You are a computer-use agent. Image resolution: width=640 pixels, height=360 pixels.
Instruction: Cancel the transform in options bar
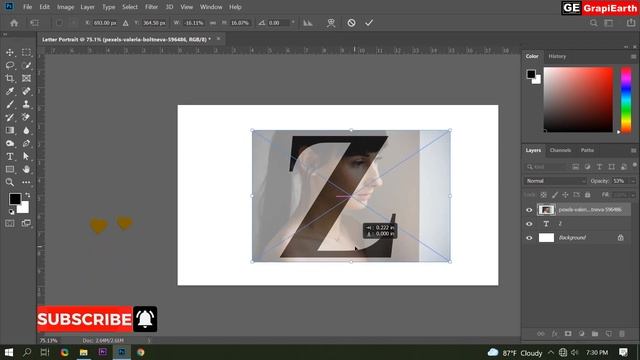(x=351, y=23)
